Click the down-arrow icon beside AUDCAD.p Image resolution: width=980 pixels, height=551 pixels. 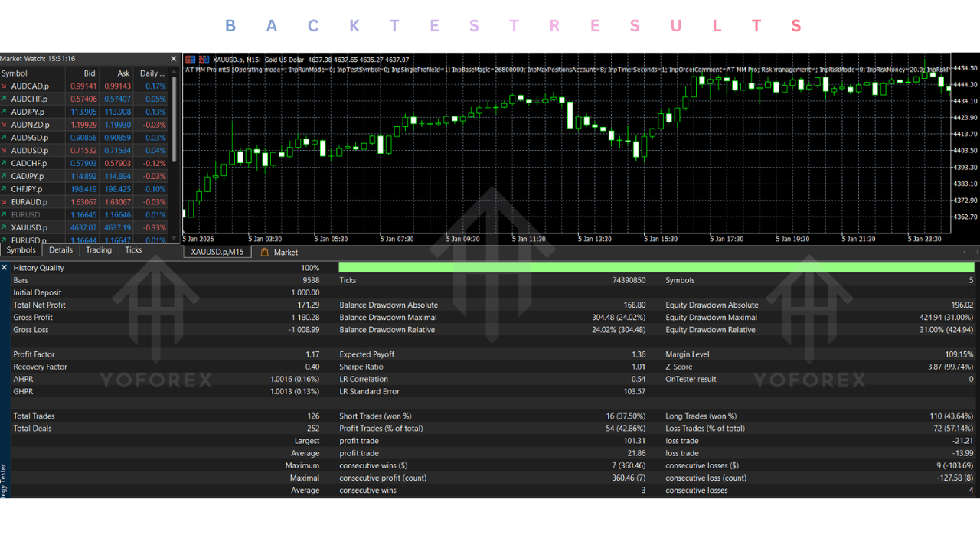(x=5, y=86)
